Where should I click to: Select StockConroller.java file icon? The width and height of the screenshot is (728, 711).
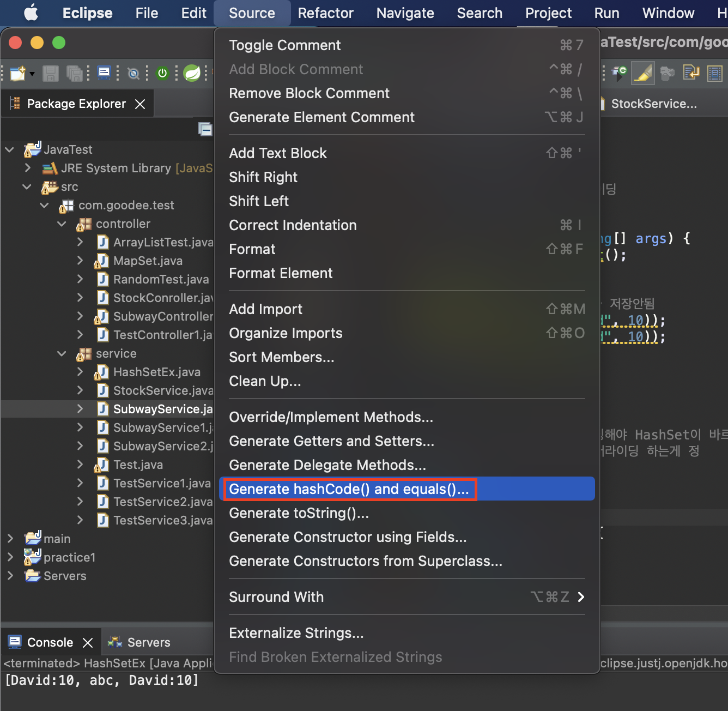[x=102, y=298]
